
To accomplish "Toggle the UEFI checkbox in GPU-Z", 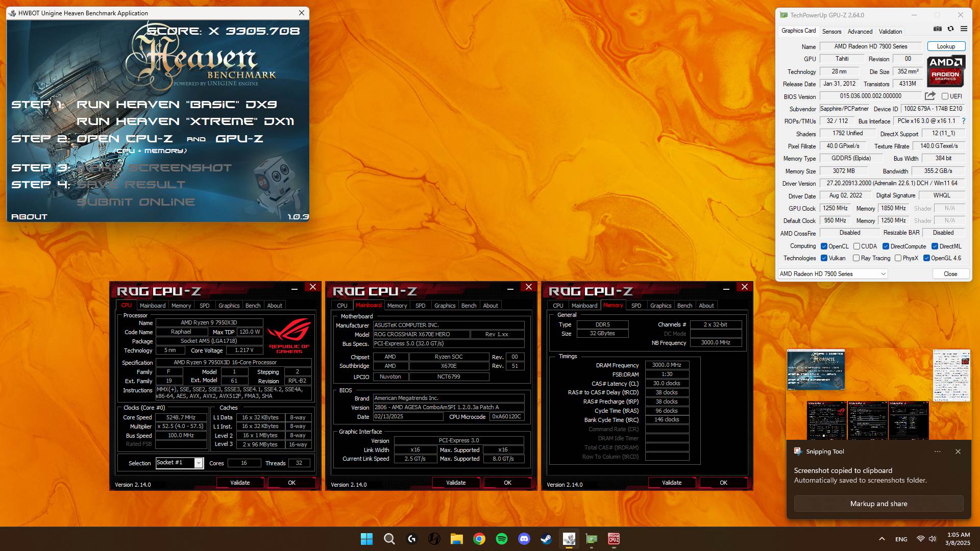I will [x=945, y=96].
